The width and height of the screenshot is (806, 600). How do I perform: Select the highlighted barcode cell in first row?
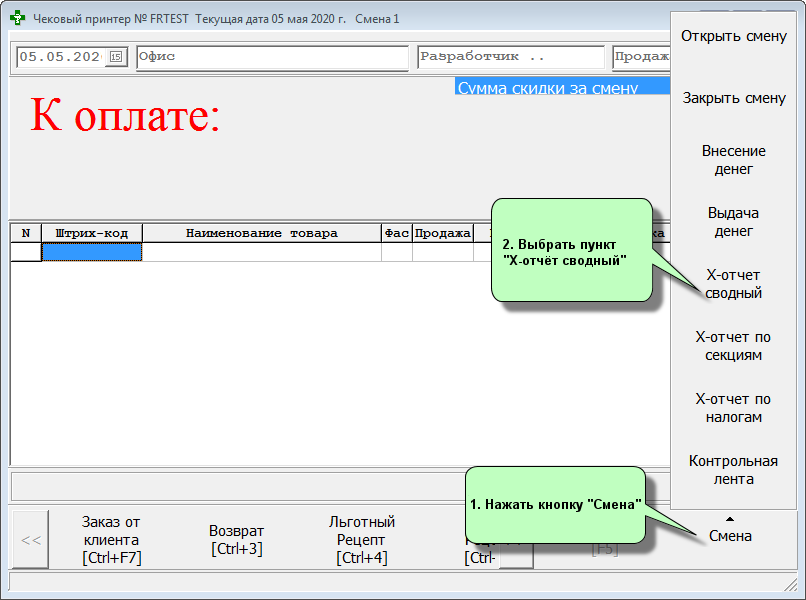[x=92, y=252]
